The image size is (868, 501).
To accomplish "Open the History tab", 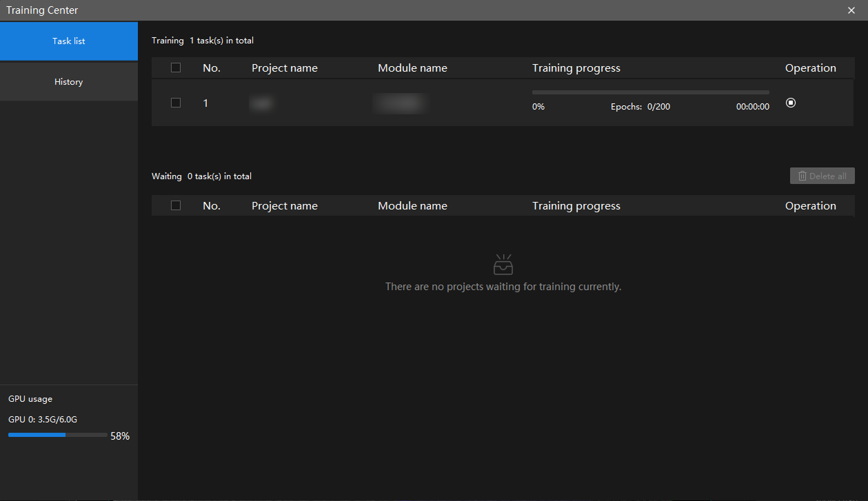I will (69, 82).
